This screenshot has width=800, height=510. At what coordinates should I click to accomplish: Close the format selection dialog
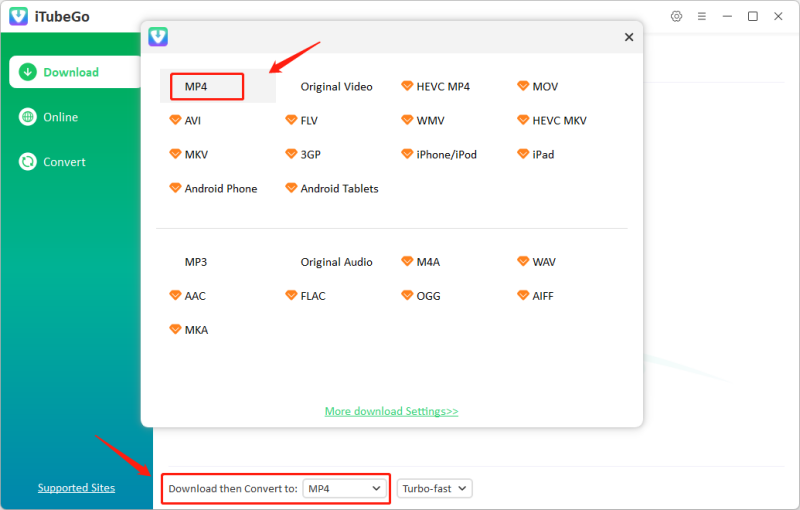tap(629, 37)
